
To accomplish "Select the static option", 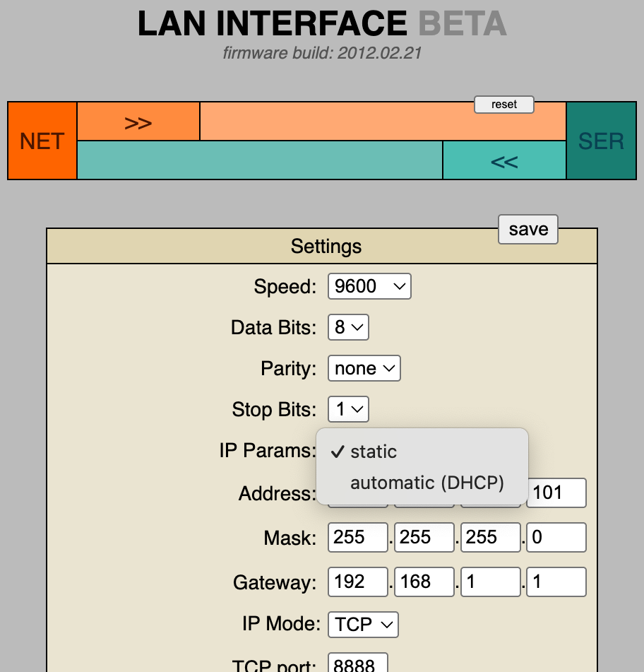I will [x=374, y=452].
